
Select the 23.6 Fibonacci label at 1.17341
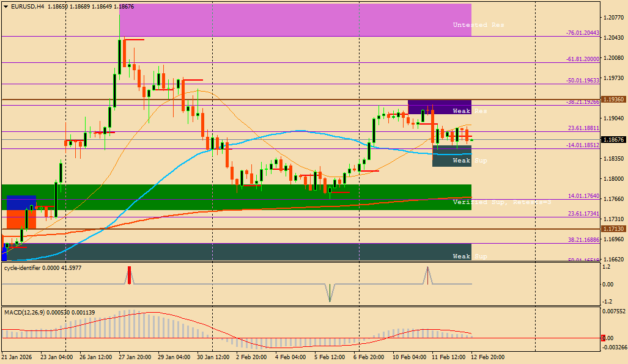pos(583,214)
